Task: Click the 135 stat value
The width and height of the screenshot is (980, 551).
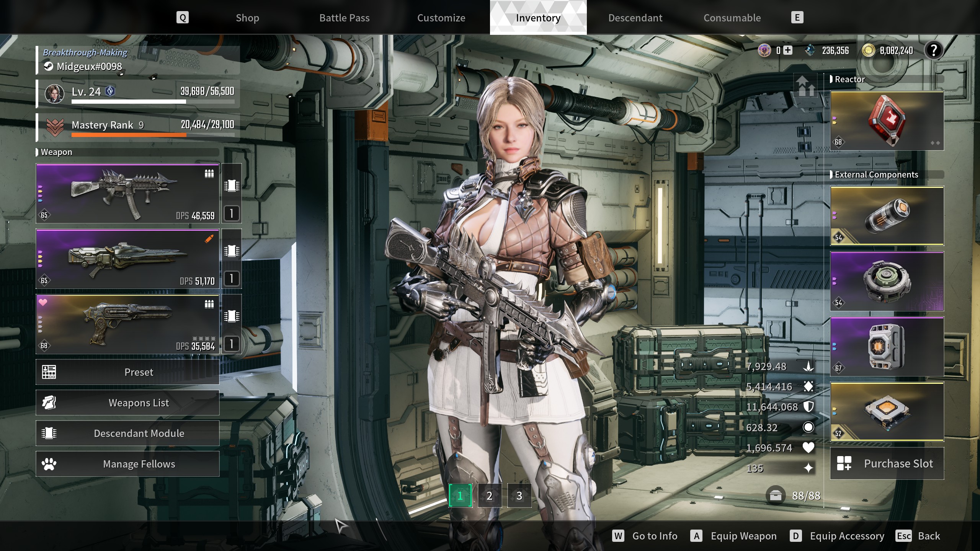Action: [755, 468]
